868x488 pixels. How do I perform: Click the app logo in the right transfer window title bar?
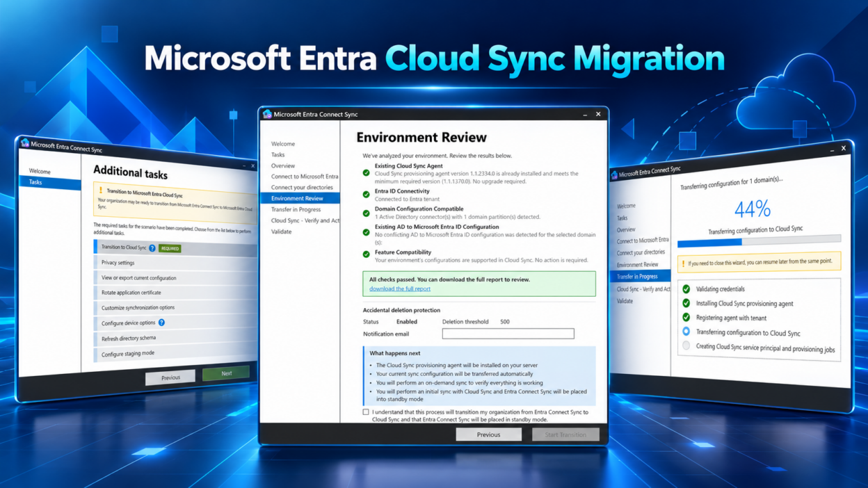click(614, 175)
